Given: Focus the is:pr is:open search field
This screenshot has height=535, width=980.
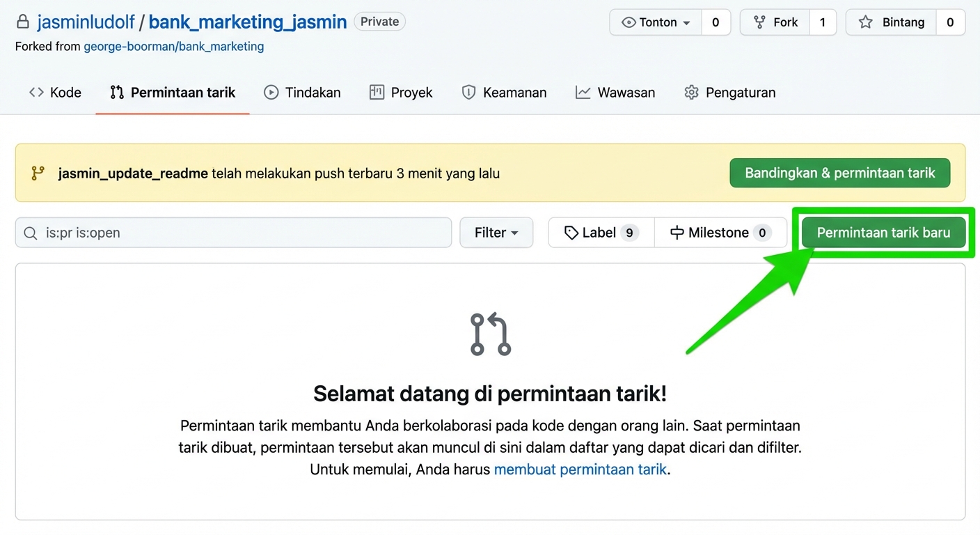Looking at the screenshot, I should pos(233,233).
